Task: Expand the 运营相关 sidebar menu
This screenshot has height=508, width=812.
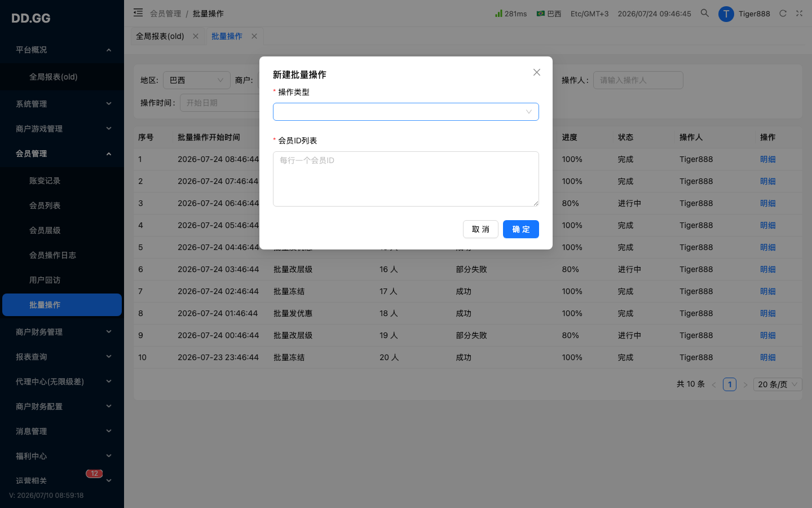Action: 62,481
